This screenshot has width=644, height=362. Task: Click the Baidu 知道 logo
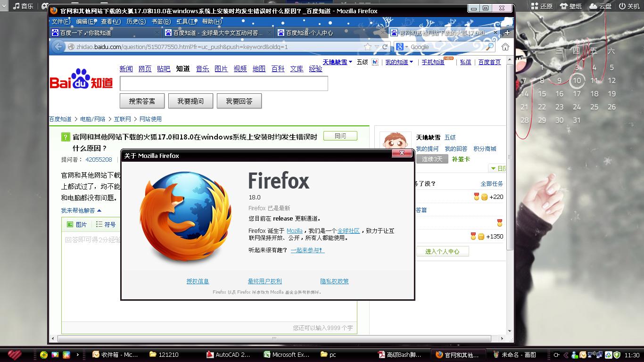coord(82,80)
